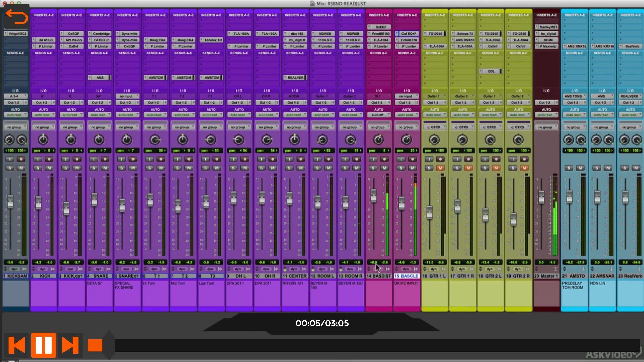
Task: Click the volume fader on Master 1 track
Action: pyautogui.click(x=541, y=197)
